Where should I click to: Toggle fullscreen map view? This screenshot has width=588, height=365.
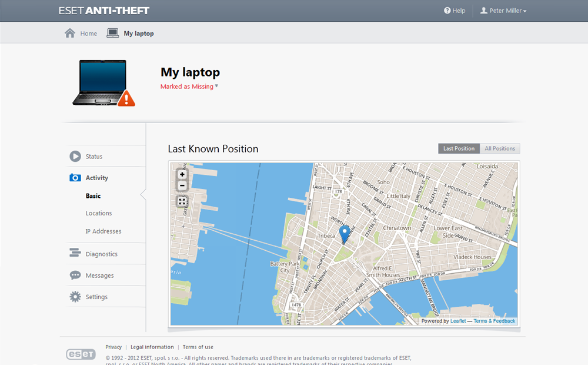(x=182, y=202)
